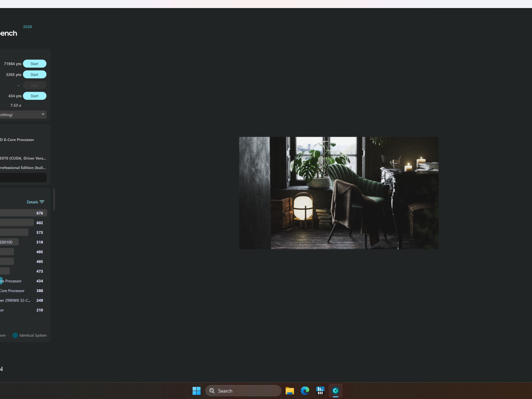532x399 pixels.
Task: Start the benchmark scoring 434 pts
Action: [35, 96]
